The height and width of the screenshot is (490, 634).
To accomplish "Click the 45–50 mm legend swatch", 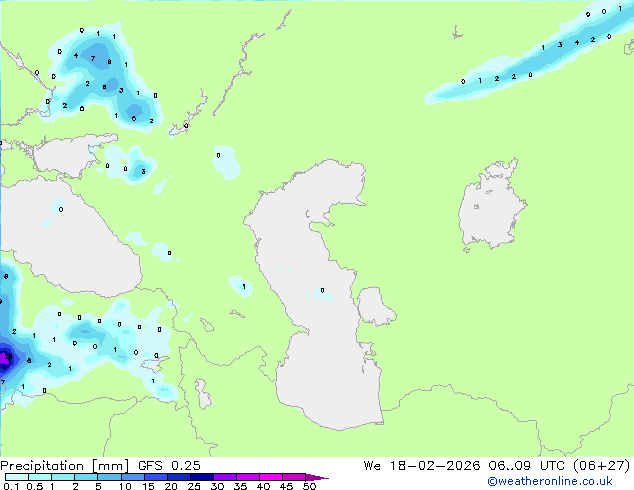I will point(294,477).
